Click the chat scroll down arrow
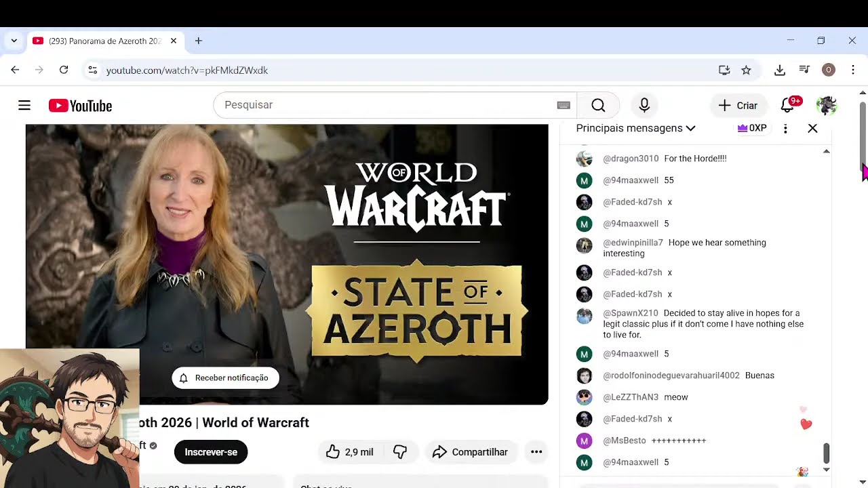The height and width of the screenshot is (488, 868). click(x=826, y=469)
